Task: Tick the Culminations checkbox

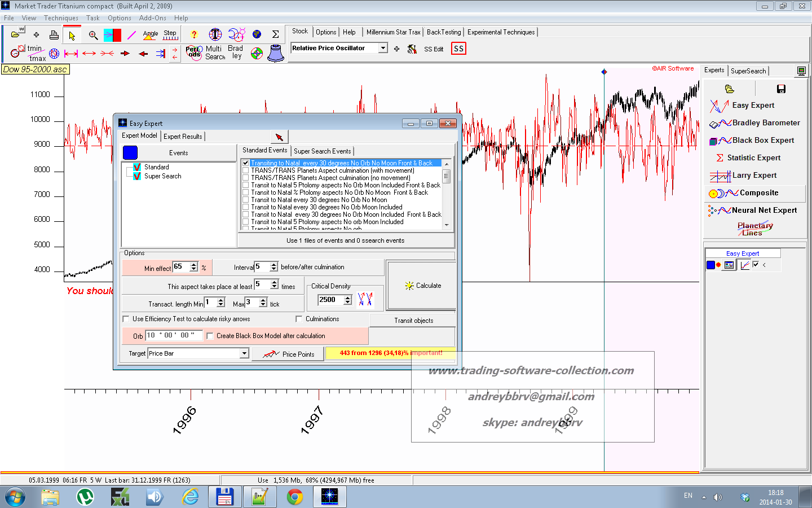Action: tap(299, 319)
